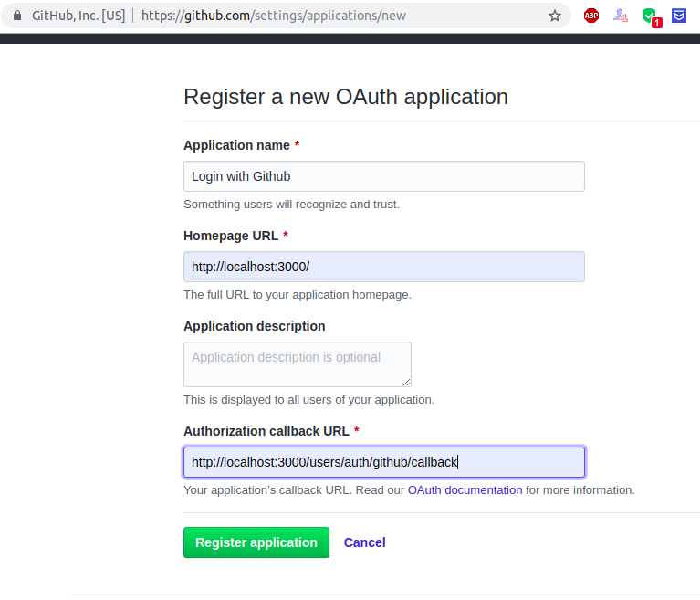Bookmark this page with the star icon
This screenshot has height=600, width=700.
(555, 16)
